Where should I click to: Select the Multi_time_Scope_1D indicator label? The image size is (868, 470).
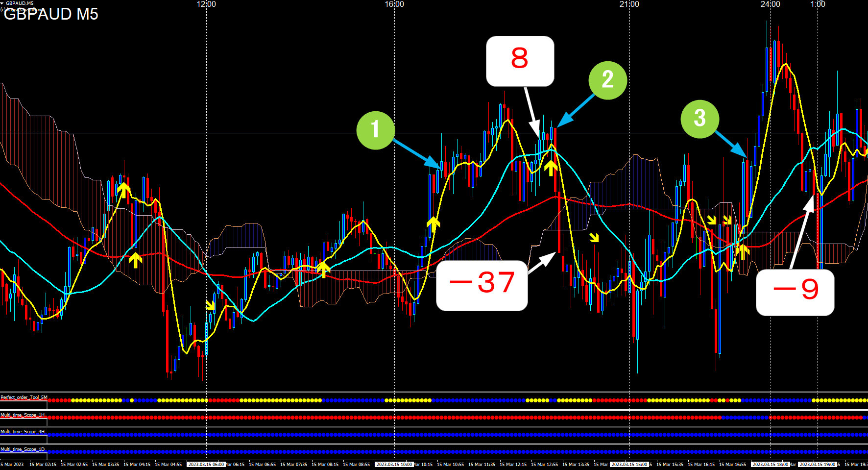tap(23, 449)
